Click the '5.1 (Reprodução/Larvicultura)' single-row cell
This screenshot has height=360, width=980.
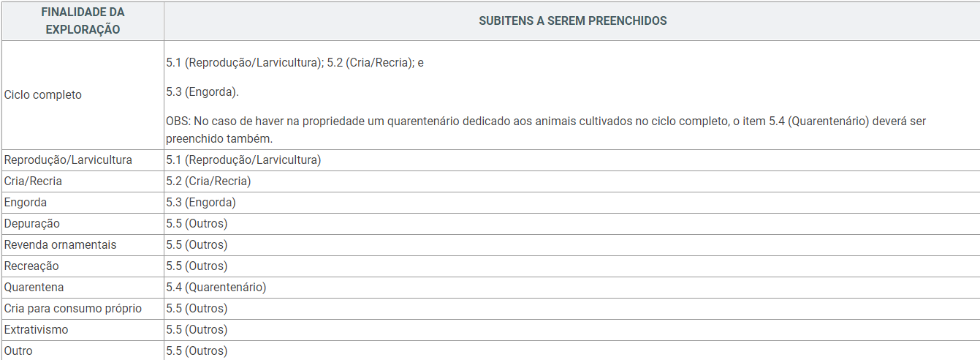coord(243,160)
